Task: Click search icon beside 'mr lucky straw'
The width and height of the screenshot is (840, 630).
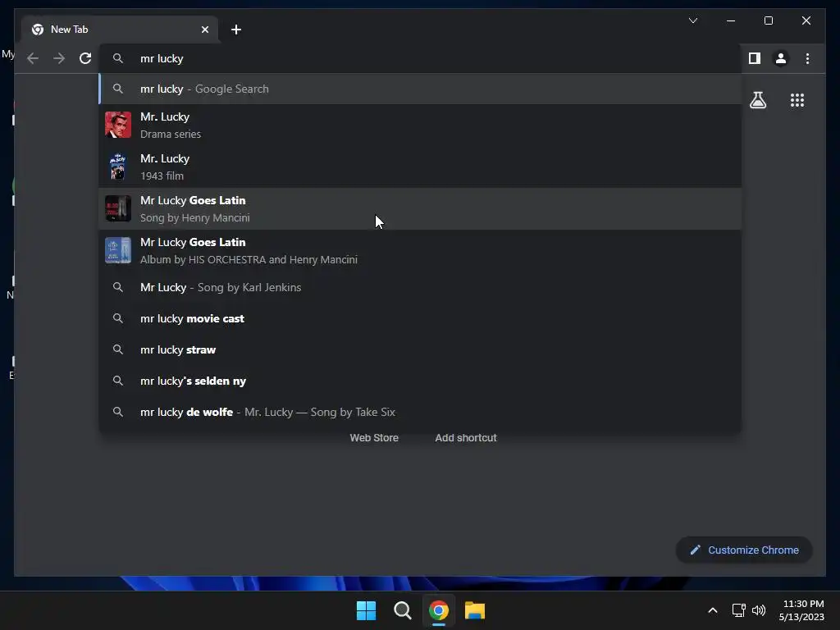Action: point(118,349)
